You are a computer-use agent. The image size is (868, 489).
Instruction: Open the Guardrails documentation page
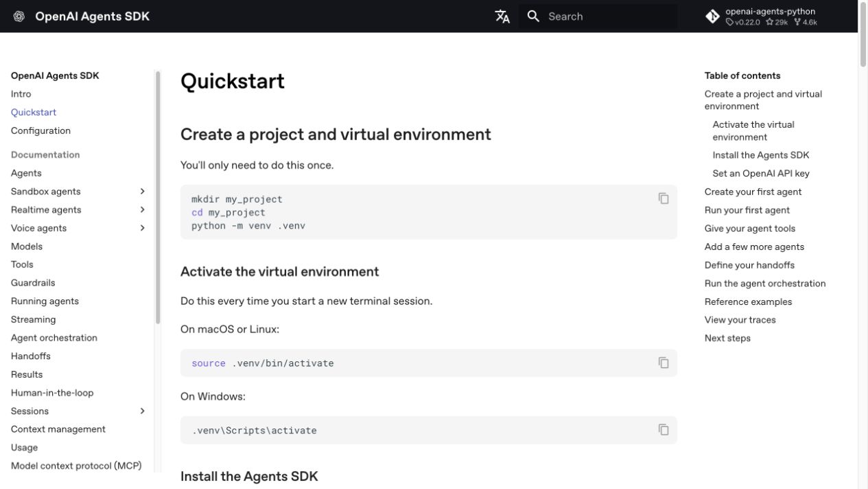[33, 283]
